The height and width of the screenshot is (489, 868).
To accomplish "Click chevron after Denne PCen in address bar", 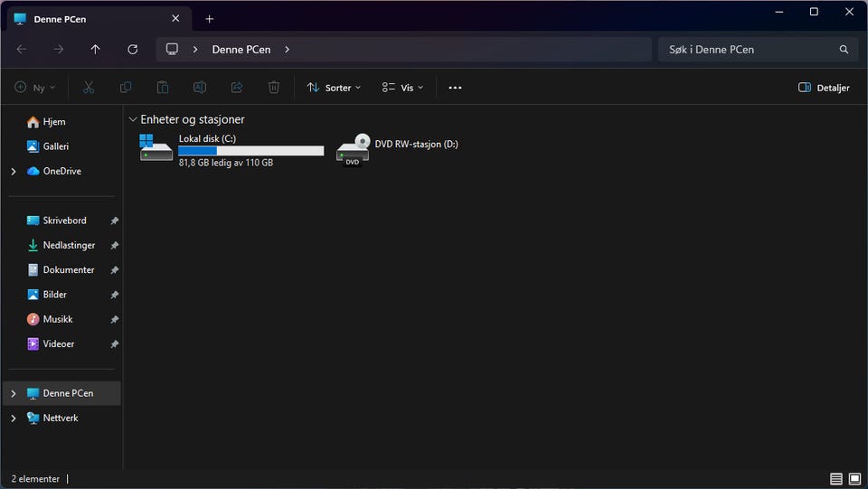I will point(287,49).
